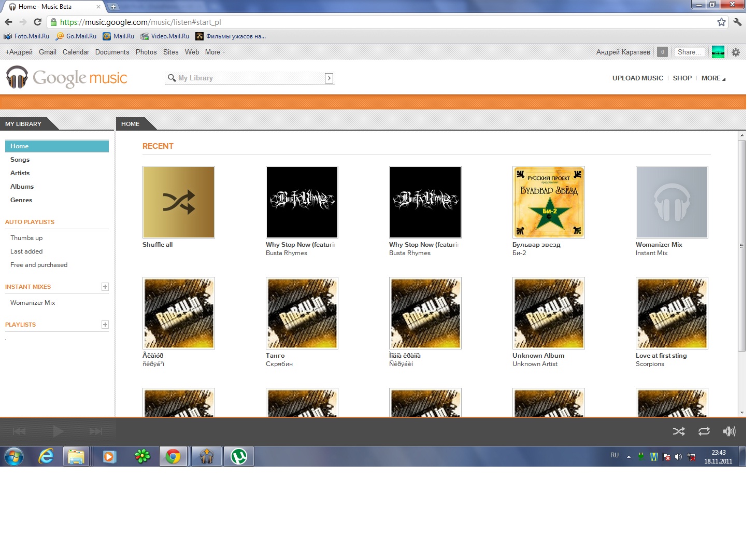Open Love at first sting album cover

pyautogui.click(x=672, y=313)
